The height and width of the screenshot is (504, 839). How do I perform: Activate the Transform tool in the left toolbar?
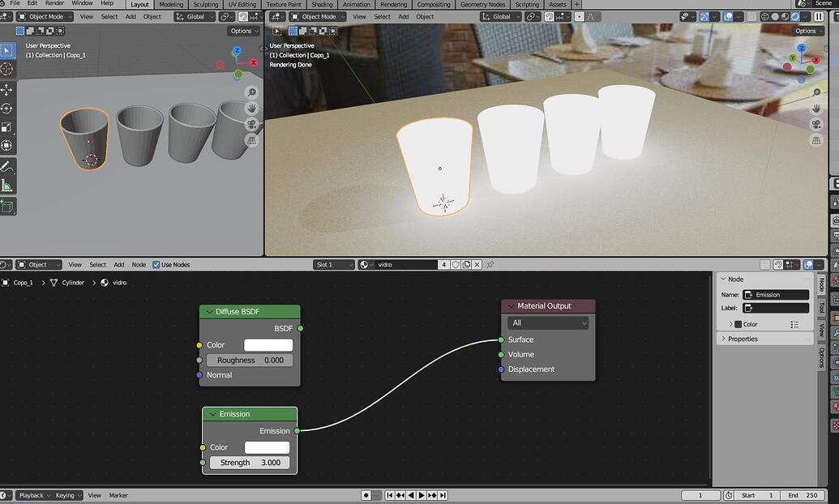7,146
